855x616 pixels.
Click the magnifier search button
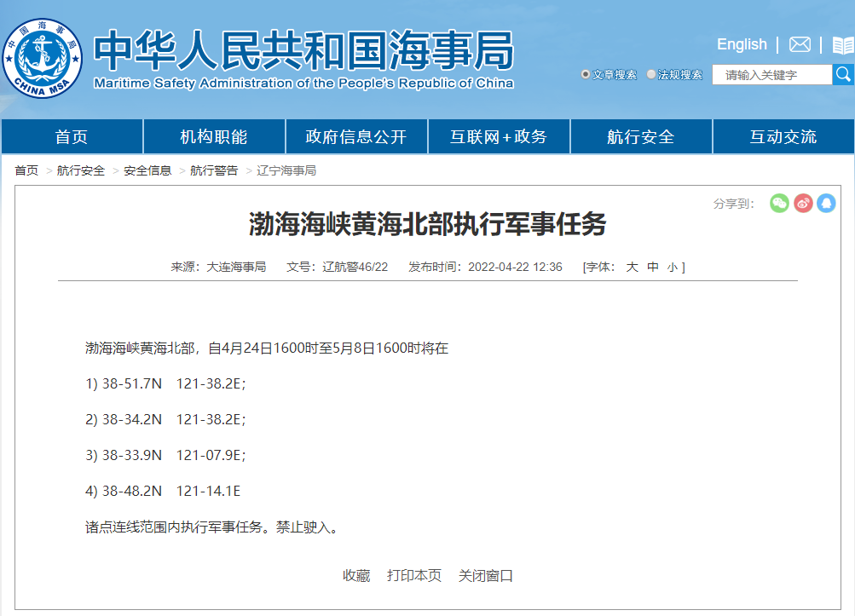pyautogui.click(x=842, y=75)
